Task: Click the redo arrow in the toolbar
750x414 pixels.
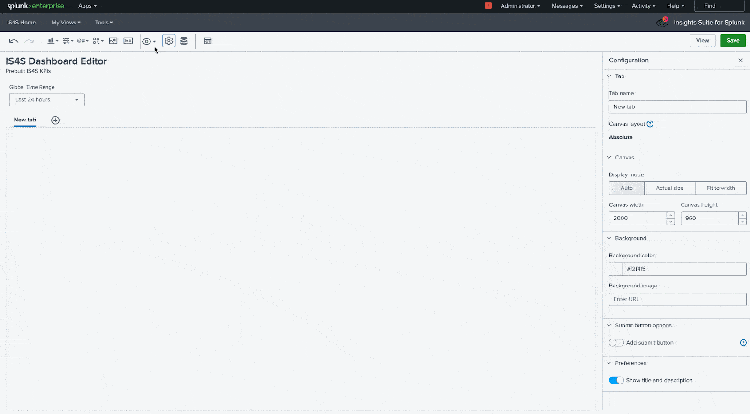Action: [28, 41]
